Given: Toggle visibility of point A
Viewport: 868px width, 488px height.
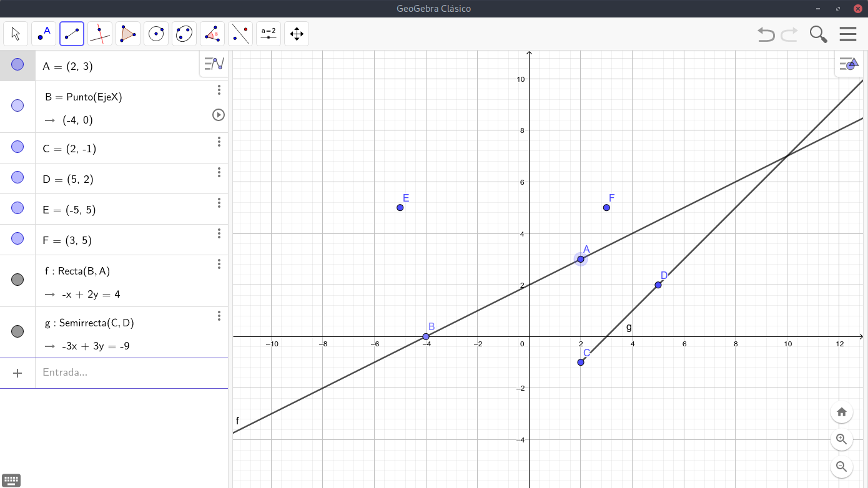Looking at the screenshot, I should [17, 65].
